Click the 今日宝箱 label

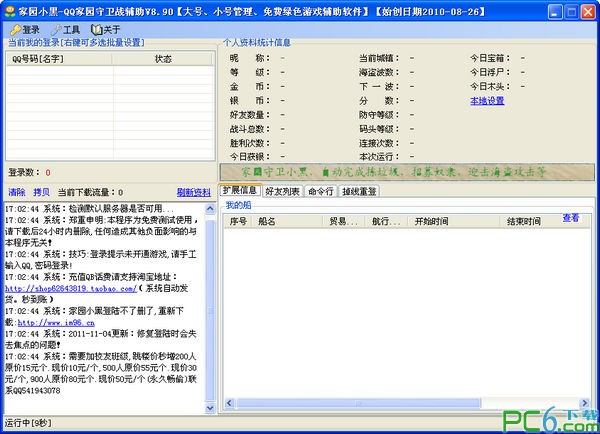coord(490,58)
